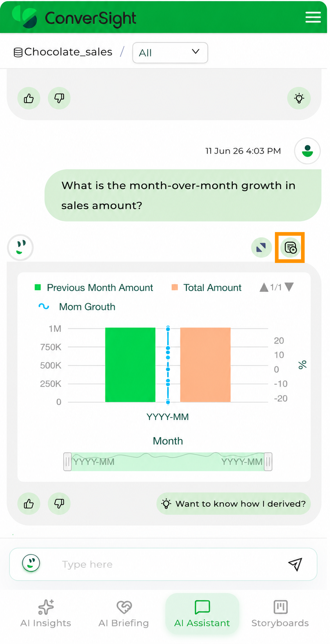330x644 pixels.
Task: Go to next legend page arrow
Action: point(289,287)
